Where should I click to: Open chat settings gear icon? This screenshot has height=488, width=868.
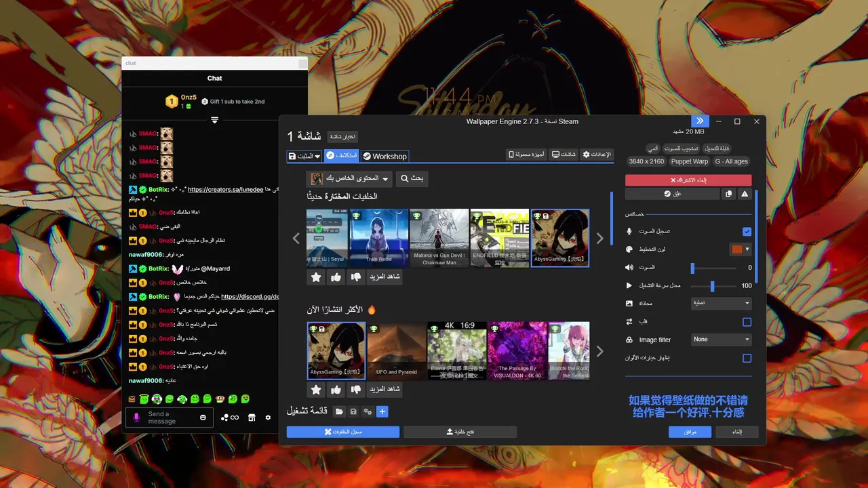(x=268, y=418)
